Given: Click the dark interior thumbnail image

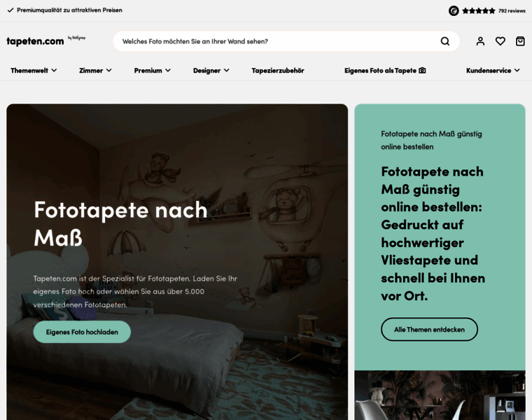Looking at the screenshot, I should click(x=440, y=395).
